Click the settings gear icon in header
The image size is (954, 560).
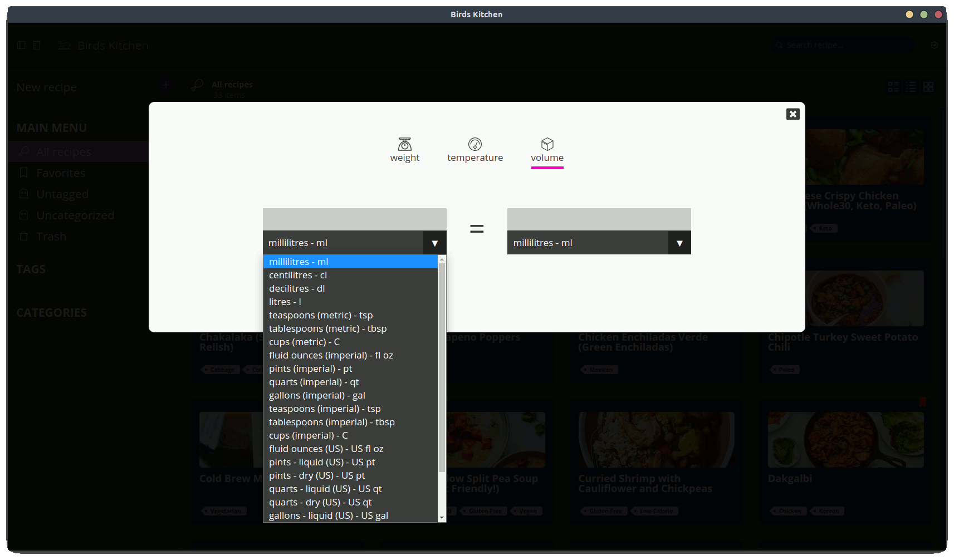coord(935,45)
